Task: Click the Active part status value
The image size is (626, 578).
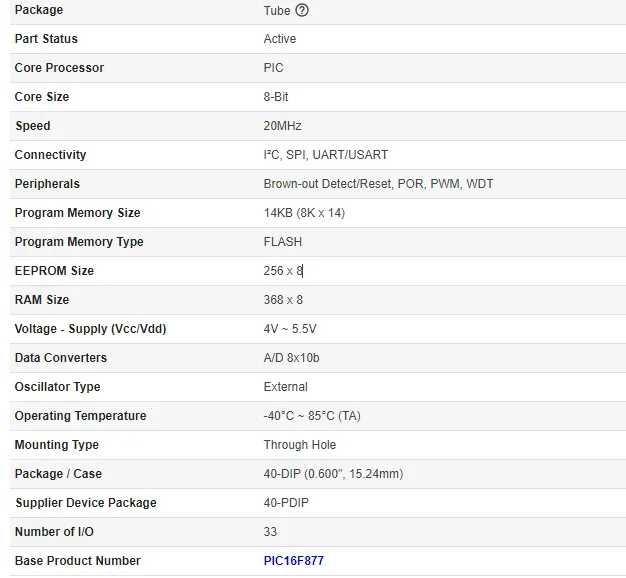Action: 279,39
